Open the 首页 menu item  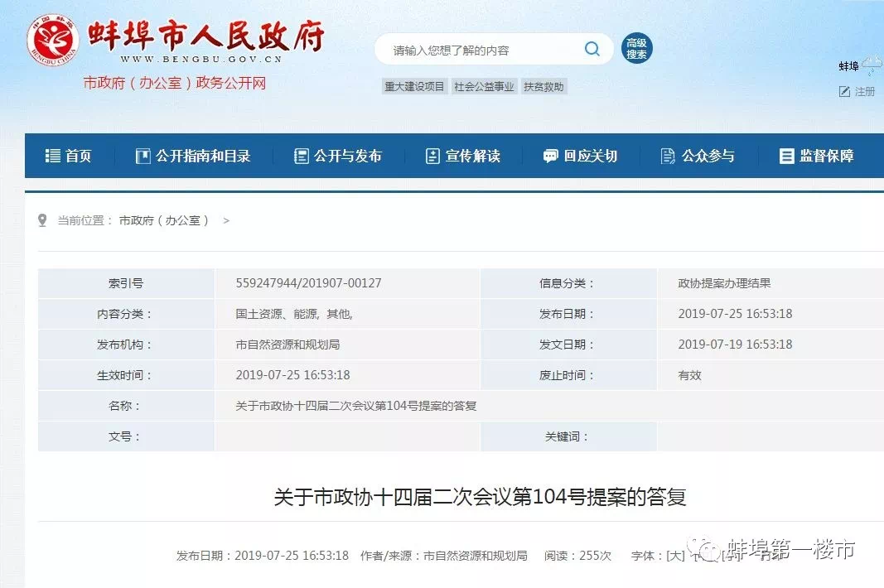pos(78,156)
